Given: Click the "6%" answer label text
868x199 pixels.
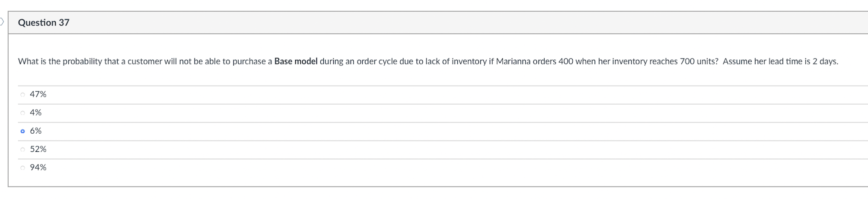Looking at the screenshot, I should click(x=35, y=131).
